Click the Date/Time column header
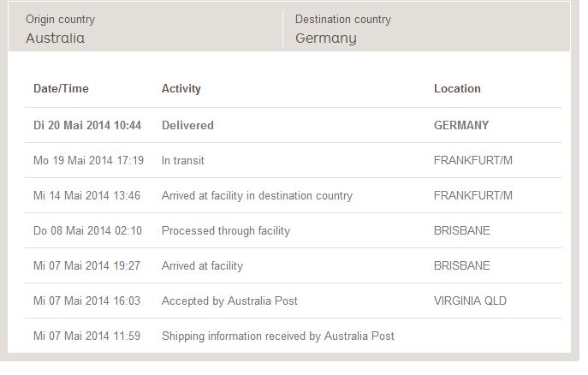Screen dimensions: 588x375 click(61, 89)
